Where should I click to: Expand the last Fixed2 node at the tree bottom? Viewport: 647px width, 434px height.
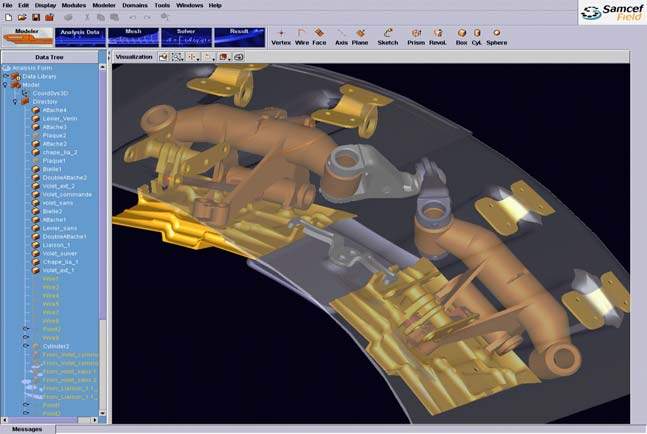[x=26, y=413]
